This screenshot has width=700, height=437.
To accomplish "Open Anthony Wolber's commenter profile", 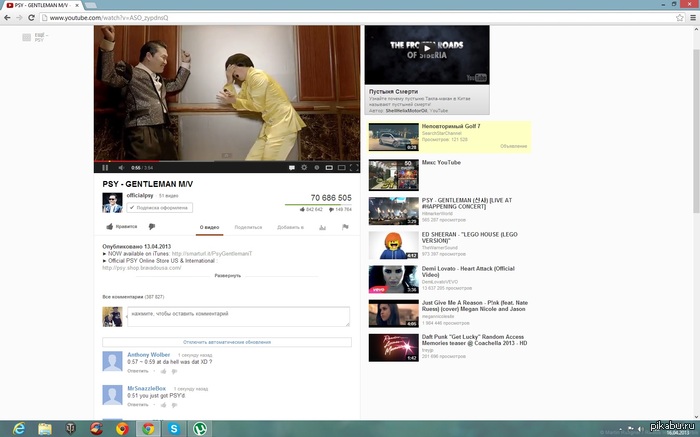I will click(149, 354).
